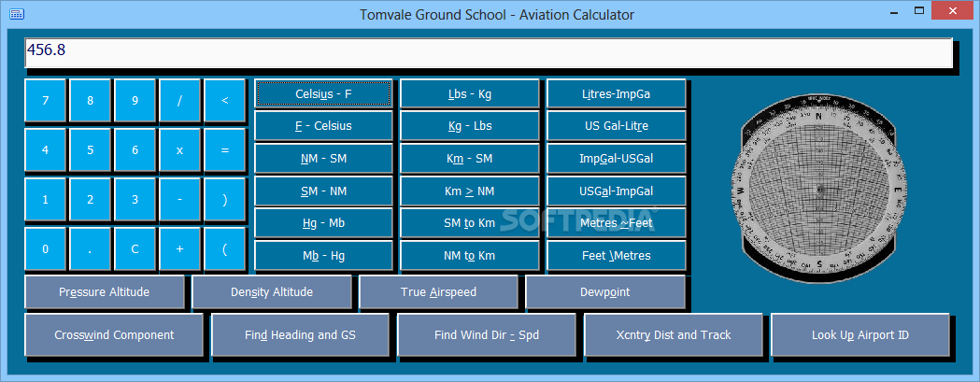Click Find Heading and GS
Image resolution: width=980 pixels, height=382 pixels.
coord(301,335)
